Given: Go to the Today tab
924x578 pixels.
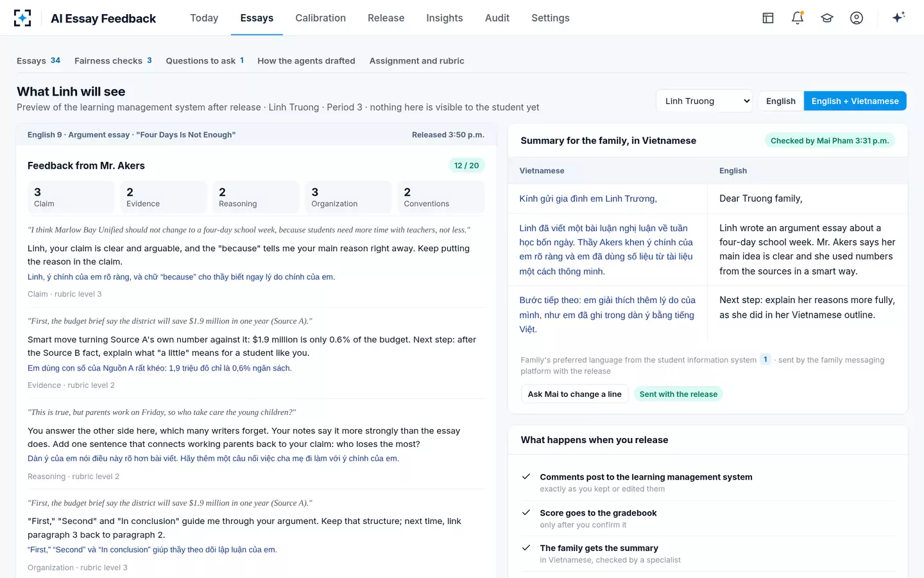Looking at the screenshot, I should 204,18.
